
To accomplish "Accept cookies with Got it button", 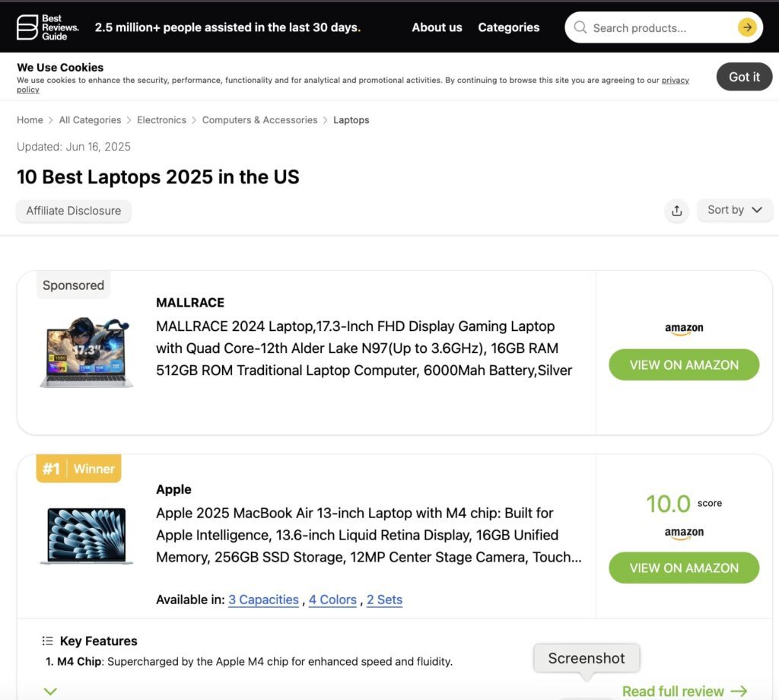I will [744, 77].
